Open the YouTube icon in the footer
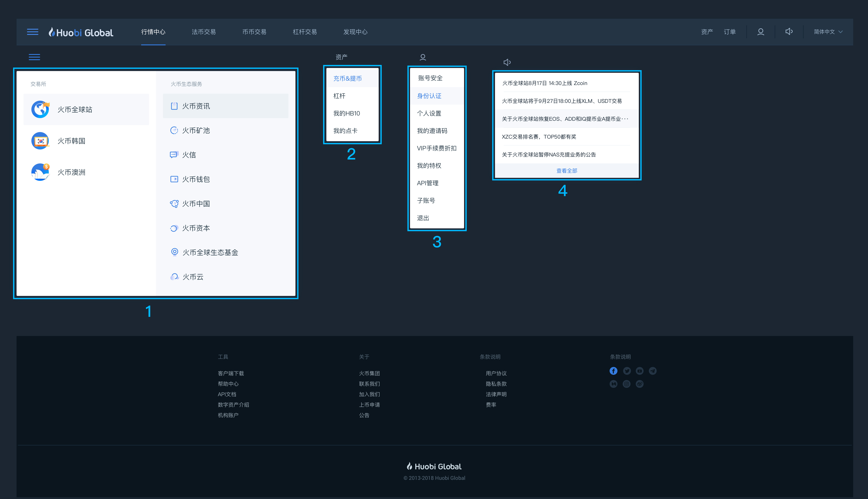 (x=639, y=371)
